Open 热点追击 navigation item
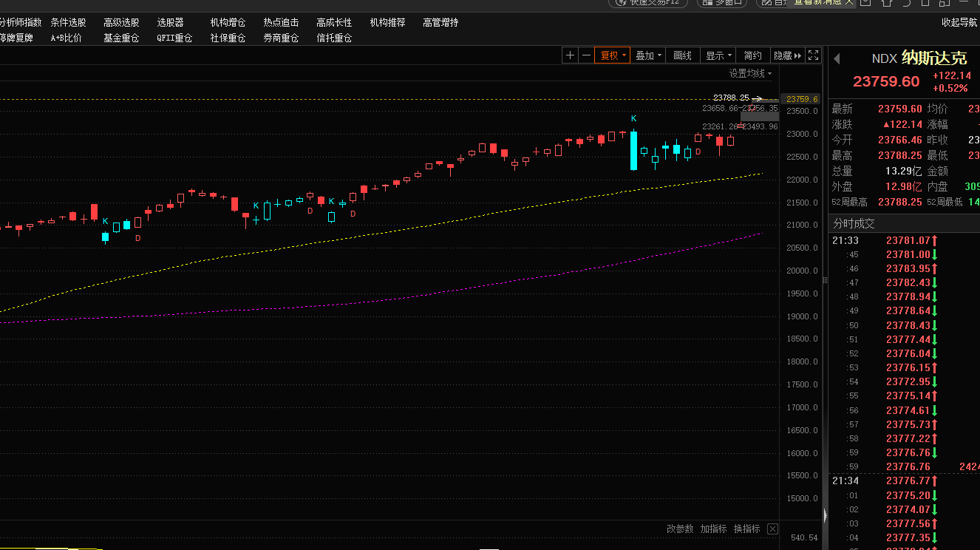 [281, 23]
